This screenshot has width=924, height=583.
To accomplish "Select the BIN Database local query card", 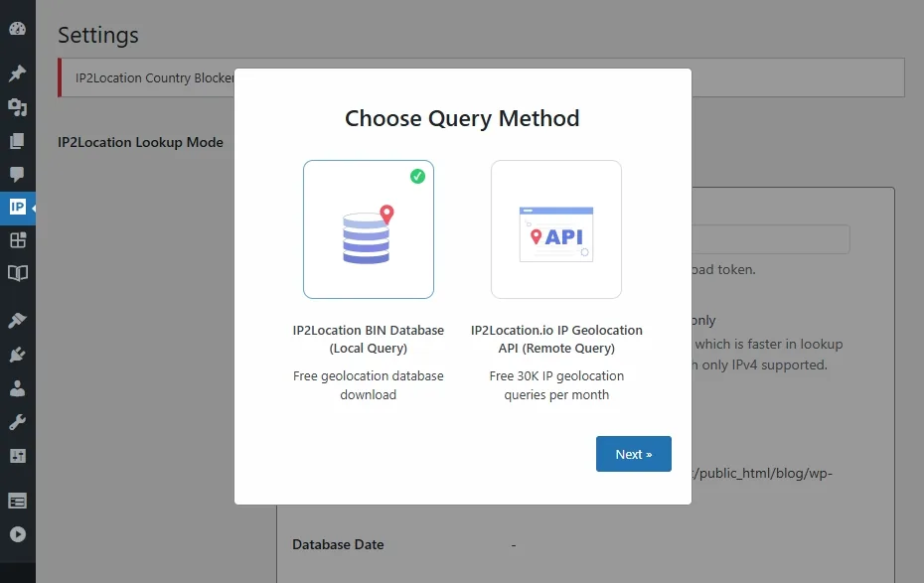I will point(369,229).
